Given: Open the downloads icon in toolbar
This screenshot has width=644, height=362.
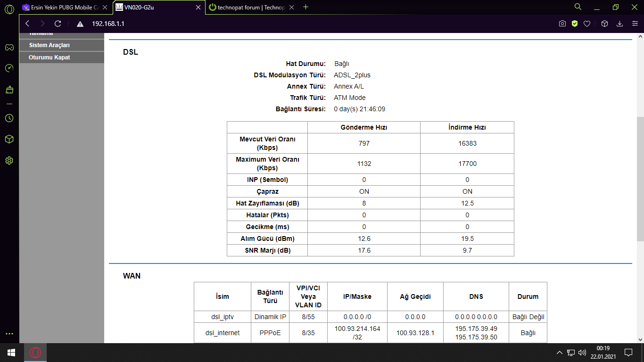Looking at the screenshot, I should click(x=620, y=24).
